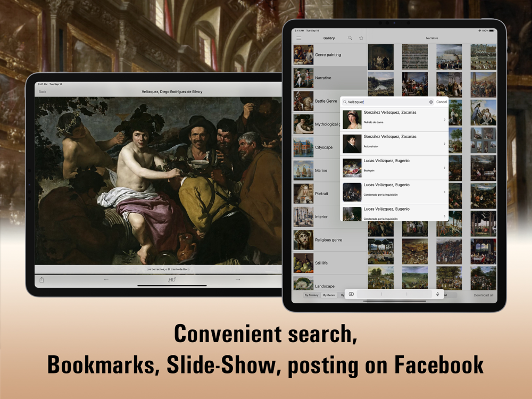Click the Genre painting thumbnail

pyautogui.click(x=303, y=55)
